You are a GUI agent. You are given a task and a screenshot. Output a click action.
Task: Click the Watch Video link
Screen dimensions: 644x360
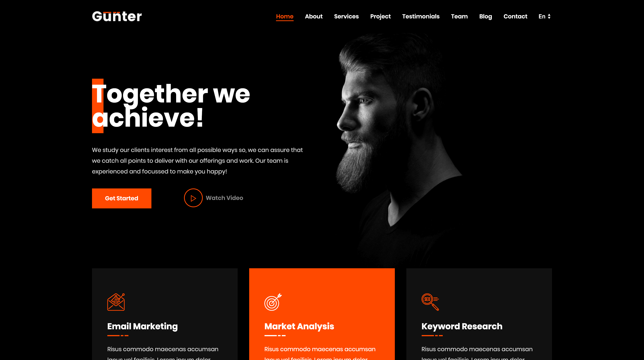pyautogui.click(x=214, y=198)
